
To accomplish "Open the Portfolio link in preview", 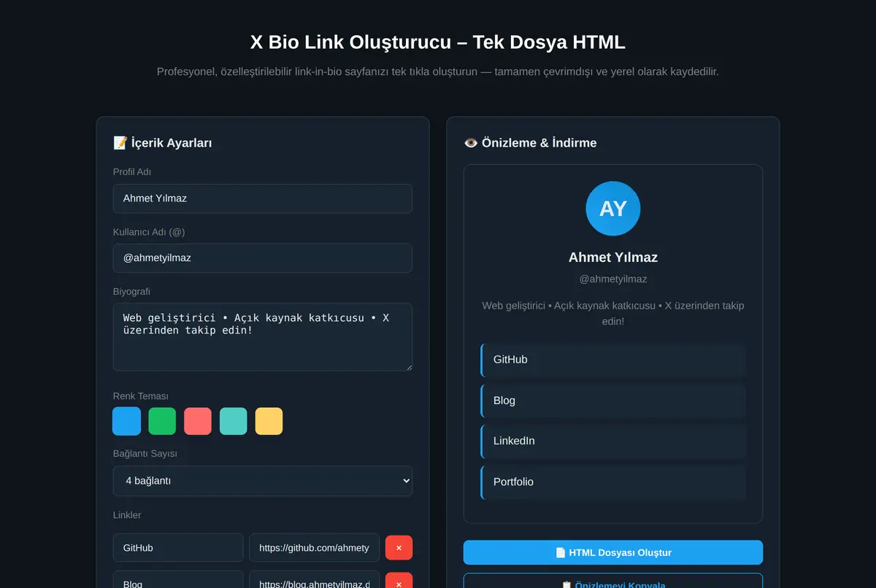I will (613, 481).
